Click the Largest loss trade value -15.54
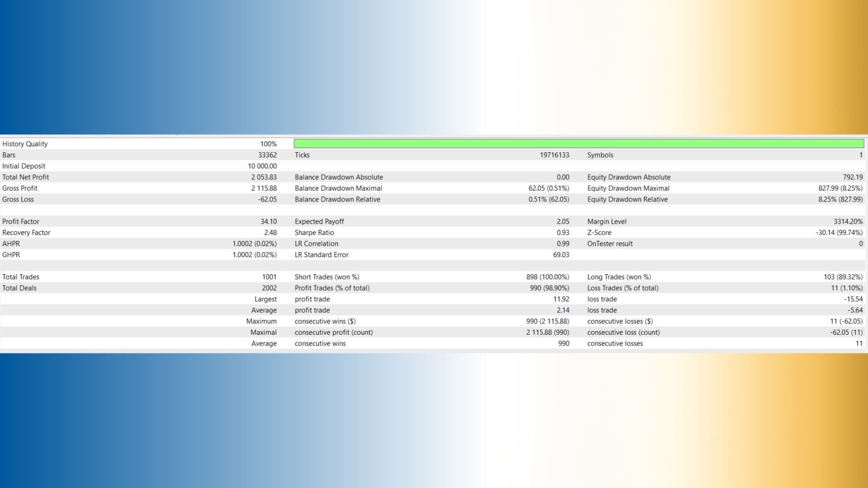This screenshot has width=868, height=488. (x=853, y=299)
